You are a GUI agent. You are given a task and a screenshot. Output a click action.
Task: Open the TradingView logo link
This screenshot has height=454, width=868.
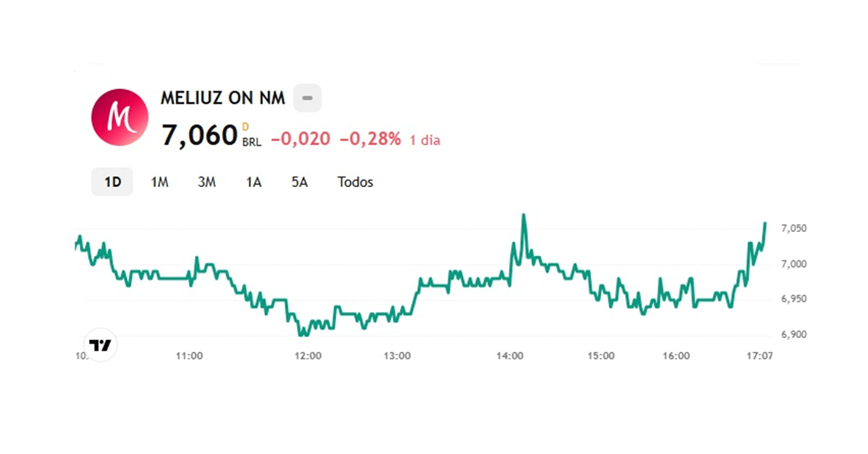(101, 345)
